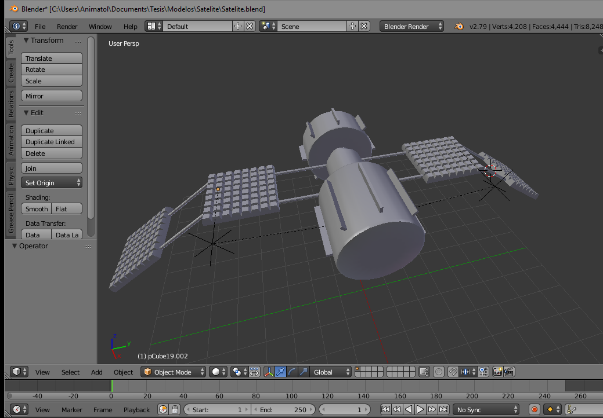
Task: Render OpenGL image of viewport
Action: pos(498,372)
